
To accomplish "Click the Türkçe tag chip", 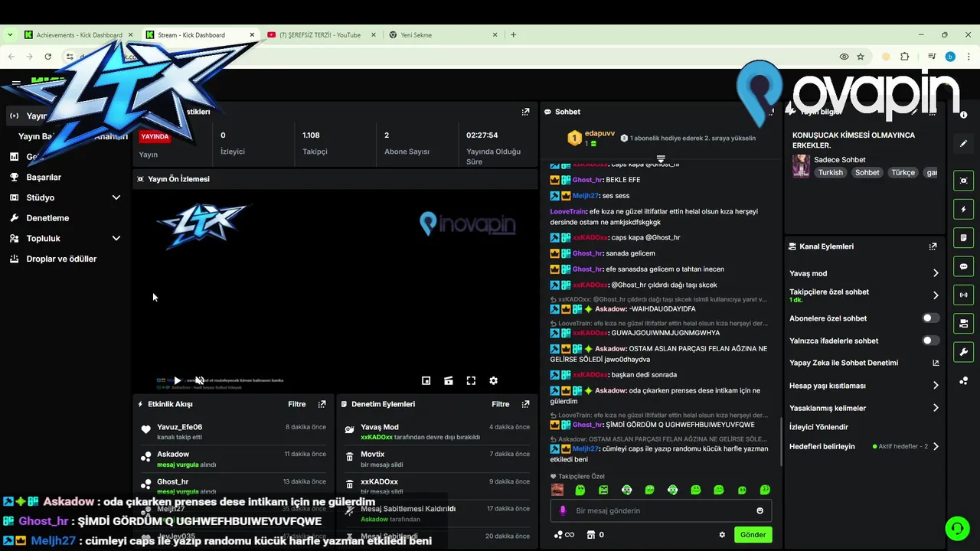I will click(x=903, y=172).
